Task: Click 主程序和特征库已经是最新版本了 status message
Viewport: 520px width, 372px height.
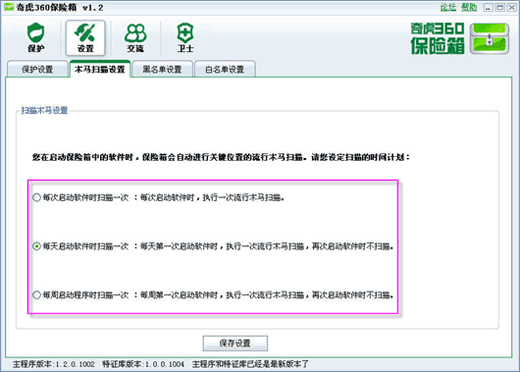Action: click(x=250, y=364)
